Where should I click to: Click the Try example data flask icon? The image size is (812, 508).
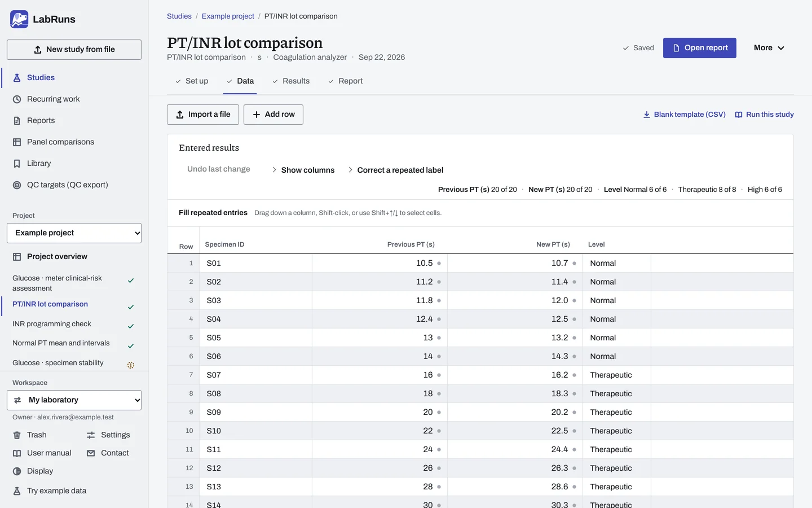[17, 491]
